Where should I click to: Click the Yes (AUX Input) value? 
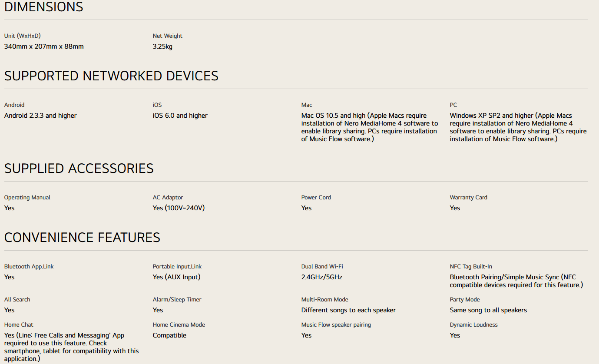pos(176,277)
